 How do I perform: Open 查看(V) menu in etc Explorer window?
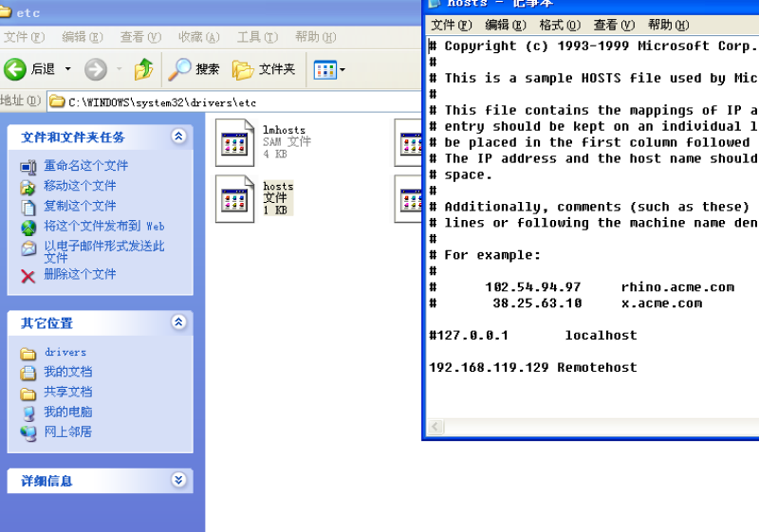point(140,37)
